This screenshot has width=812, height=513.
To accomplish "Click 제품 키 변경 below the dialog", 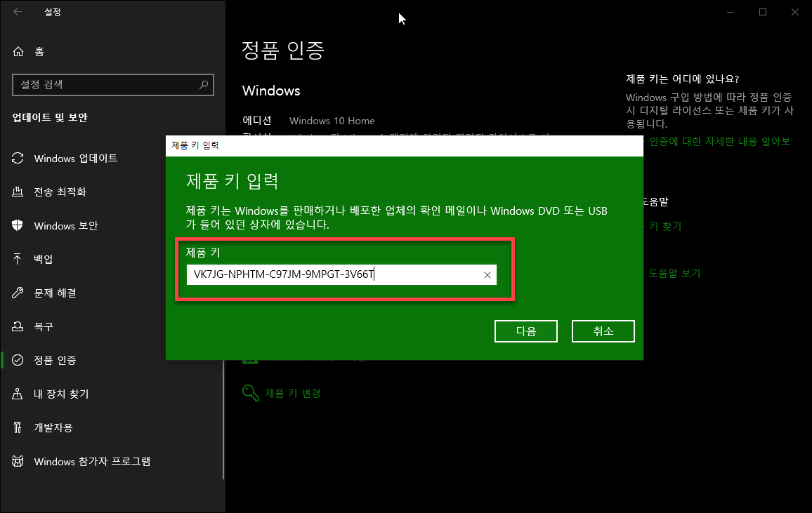I will [x=292, y=393].
